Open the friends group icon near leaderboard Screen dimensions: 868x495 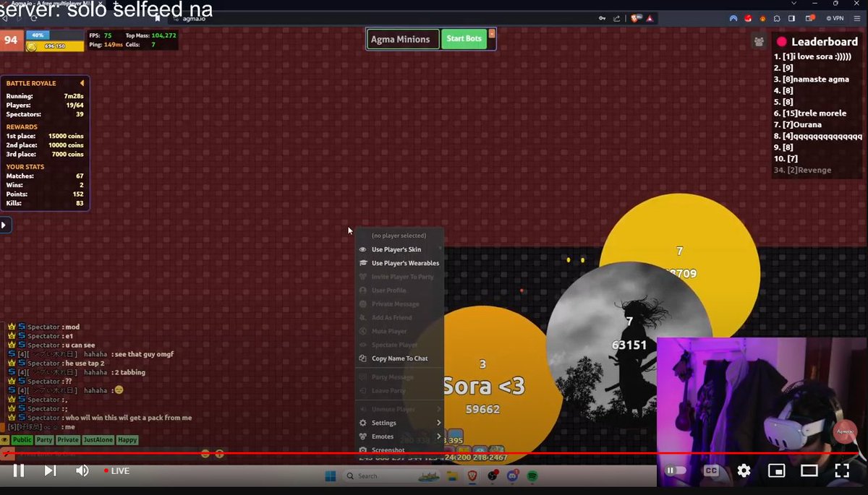pos(759,41)
